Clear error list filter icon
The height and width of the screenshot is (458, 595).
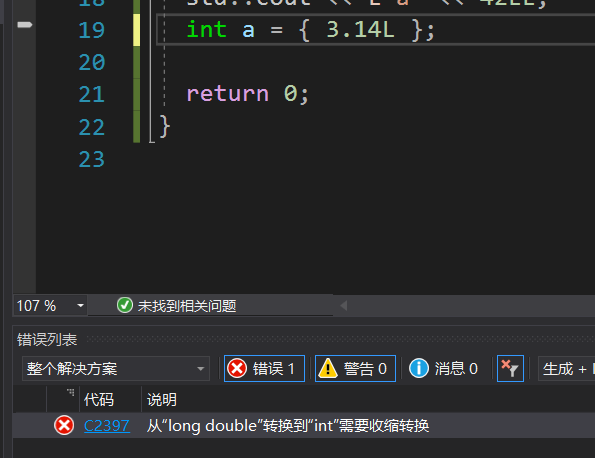(510, 368)
